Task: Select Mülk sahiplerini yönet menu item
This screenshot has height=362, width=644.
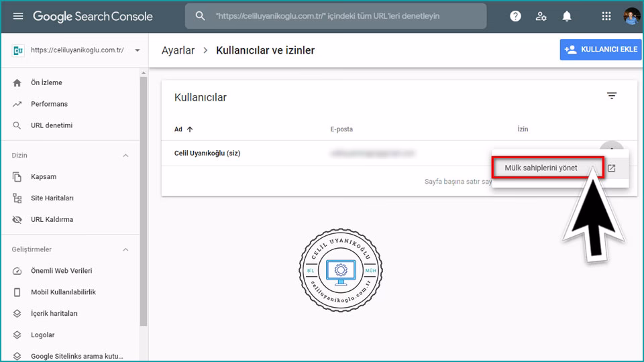Action: (541, 168)
